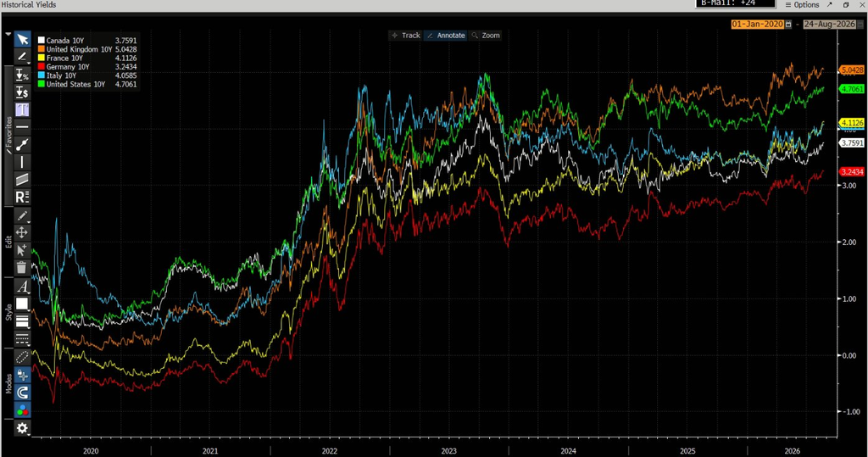This screenshot has width=868, height=457.
Task: Click the Canada 10Y legend entry
Action: coord(87,41)
